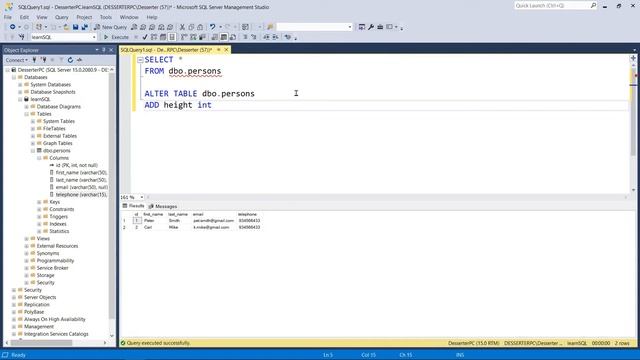Toggle Include Actual Execution Plan
The height and width of the screenshot is (360, 640).
184,37
